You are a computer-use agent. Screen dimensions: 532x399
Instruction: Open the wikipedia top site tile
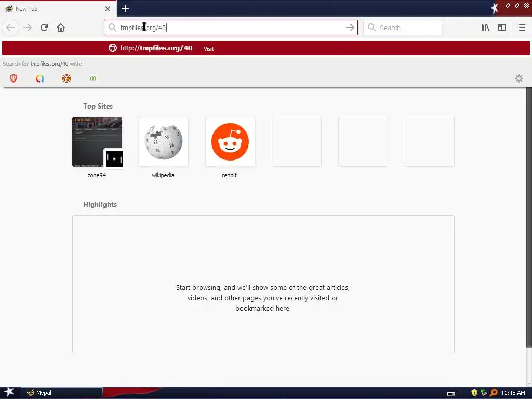click(164, 142)
